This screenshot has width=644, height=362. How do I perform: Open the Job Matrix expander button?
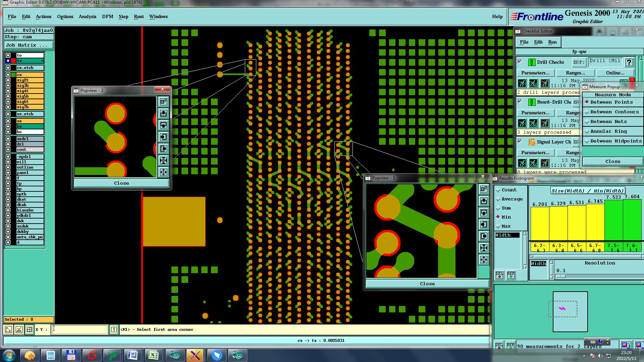[x=29, y=45]
